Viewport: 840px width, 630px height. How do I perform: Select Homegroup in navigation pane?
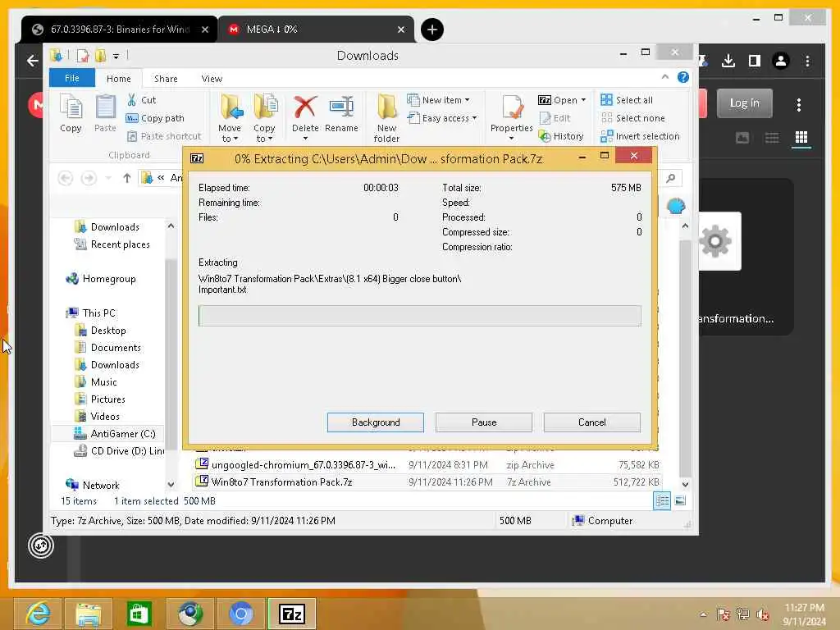[101, 279]
